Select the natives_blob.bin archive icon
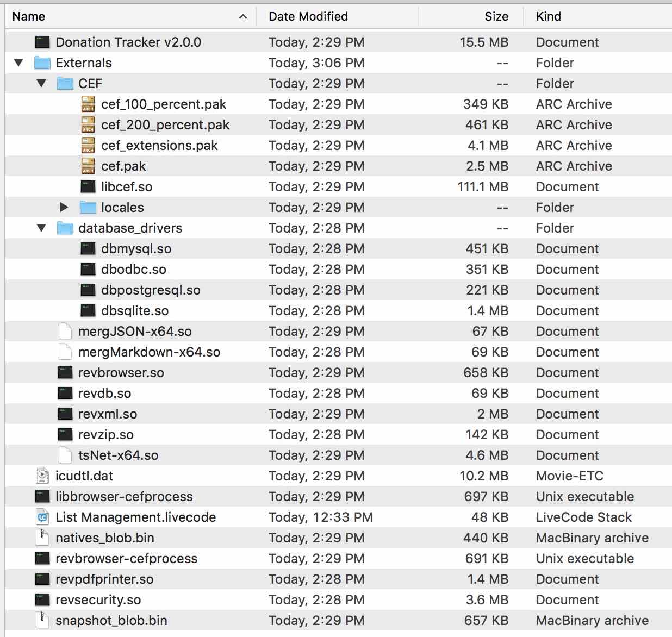 [42, 538]
